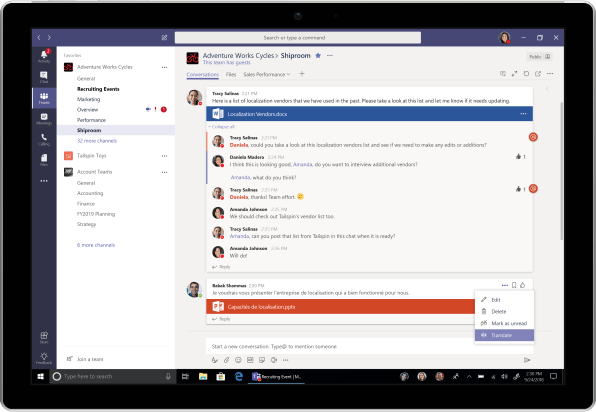Send the message with arrow icon
The height and width of the screenshot is (412, 596).
[x=527, y=360]
